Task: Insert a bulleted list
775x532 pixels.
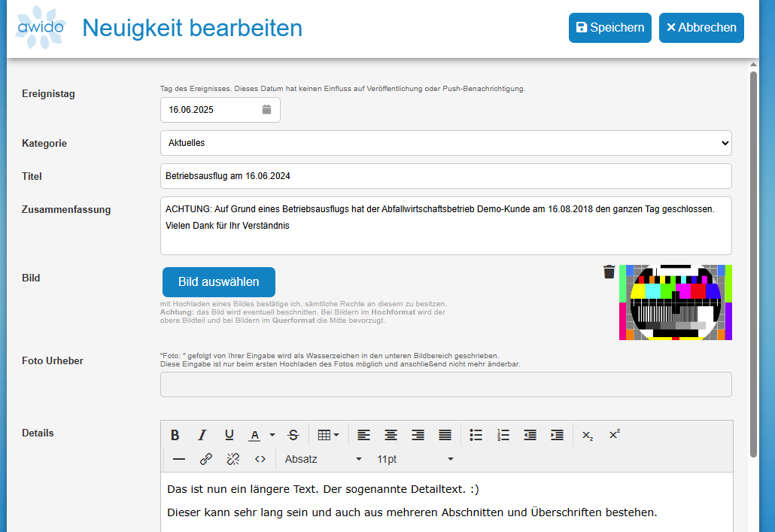Action: click(x=476, y=435)
